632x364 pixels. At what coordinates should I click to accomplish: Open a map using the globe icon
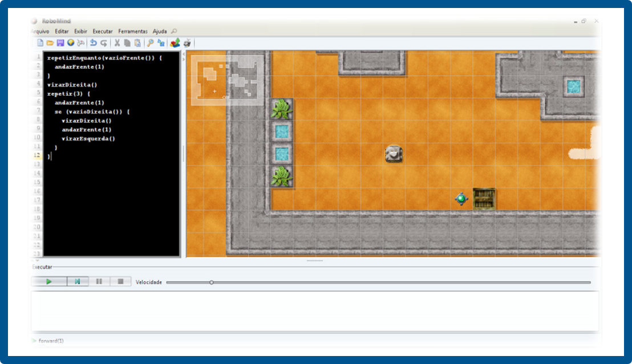pos(71,43)
